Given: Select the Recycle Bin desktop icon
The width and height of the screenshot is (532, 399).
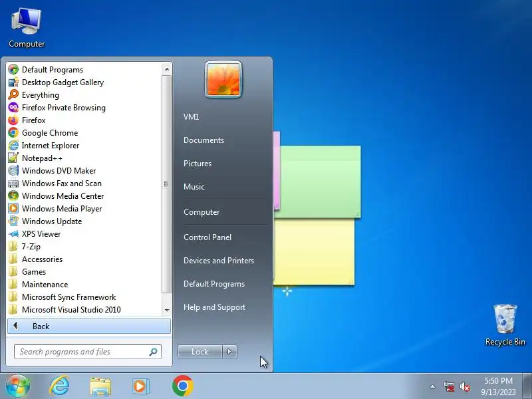Looking at the screenshot, I should [505, 325].
